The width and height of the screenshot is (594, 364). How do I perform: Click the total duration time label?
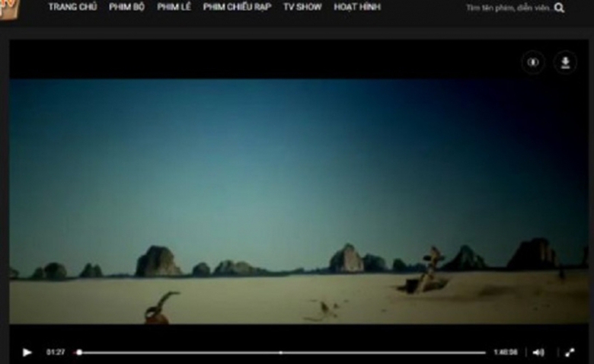pos(505,353)
